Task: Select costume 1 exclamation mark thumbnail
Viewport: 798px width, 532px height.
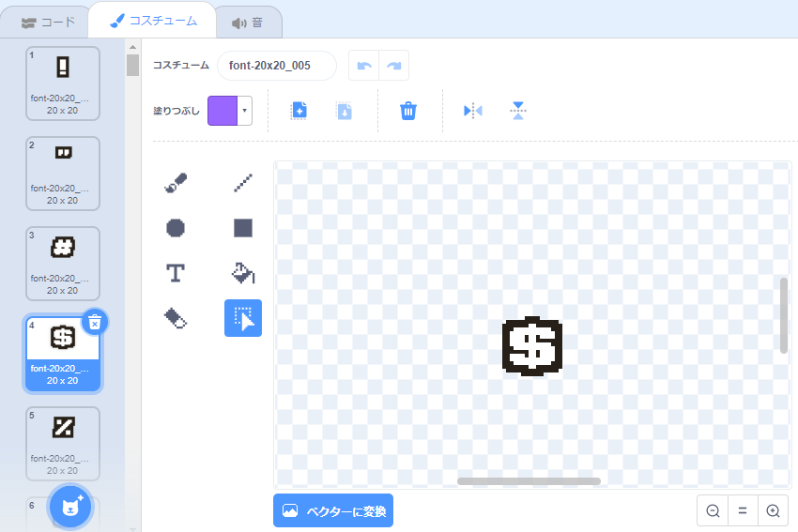Action: [63, 84]
